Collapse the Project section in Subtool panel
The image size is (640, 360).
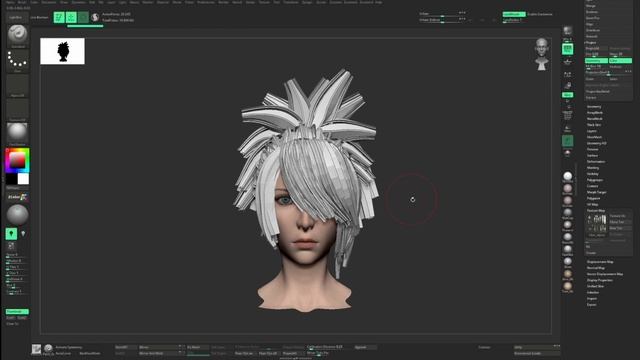click(x=591, y=42)
